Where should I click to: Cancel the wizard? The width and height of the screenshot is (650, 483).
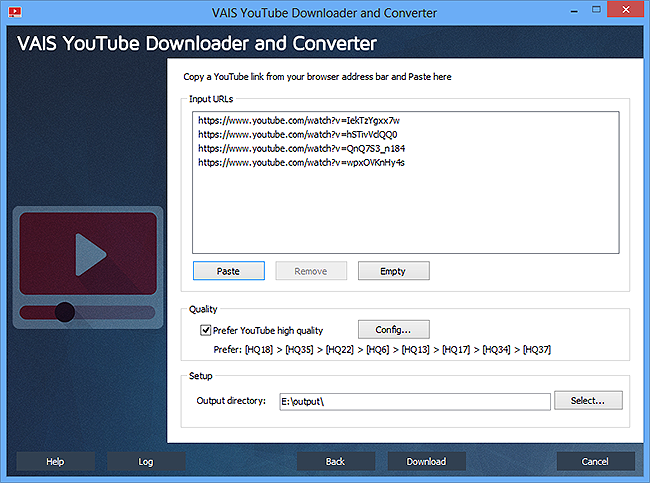(x=595, y=461)
